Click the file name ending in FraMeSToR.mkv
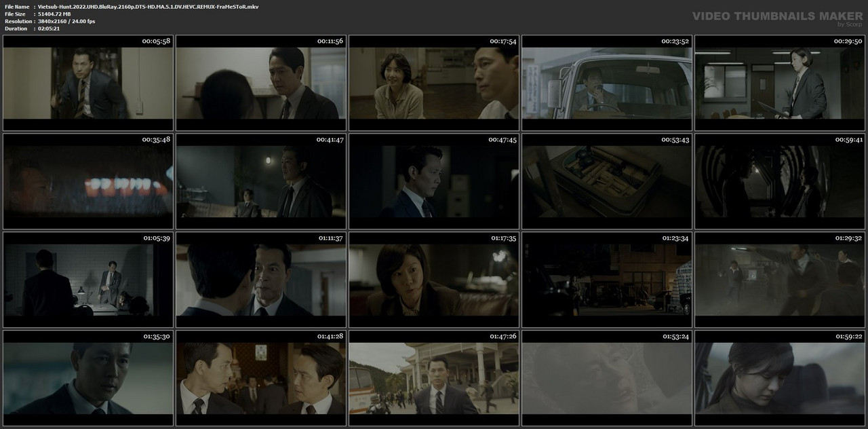This screenshot has width=868, height=429. coord(148,6)
